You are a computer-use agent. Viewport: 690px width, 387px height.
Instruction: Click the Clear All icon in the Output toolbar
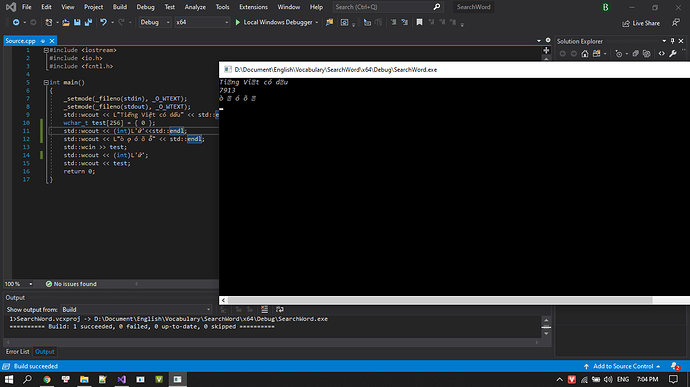click(x=264, y=310)
